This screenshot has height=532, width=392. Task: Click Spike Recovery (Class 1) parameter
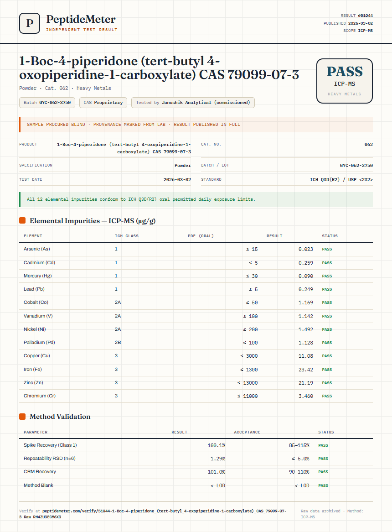pos(50,445)
